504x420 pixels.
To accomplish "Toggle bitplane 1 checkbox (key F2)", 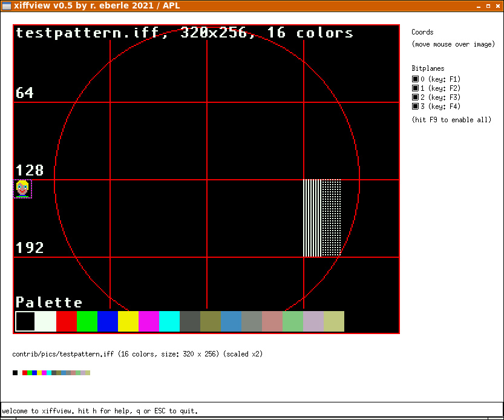I will pos(415,88).
